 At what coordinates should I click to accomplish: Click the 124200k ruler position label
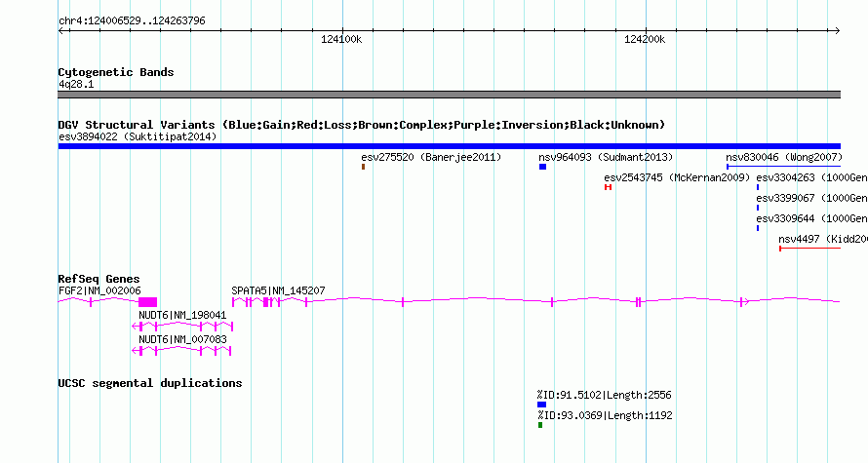point(645,39)
